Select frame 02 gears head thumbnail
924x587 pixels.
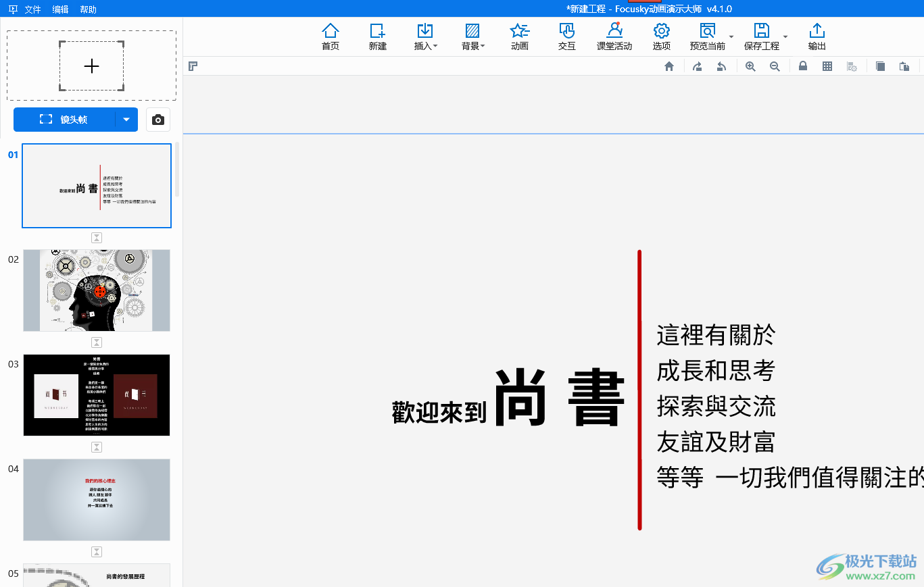click(97, 290)
